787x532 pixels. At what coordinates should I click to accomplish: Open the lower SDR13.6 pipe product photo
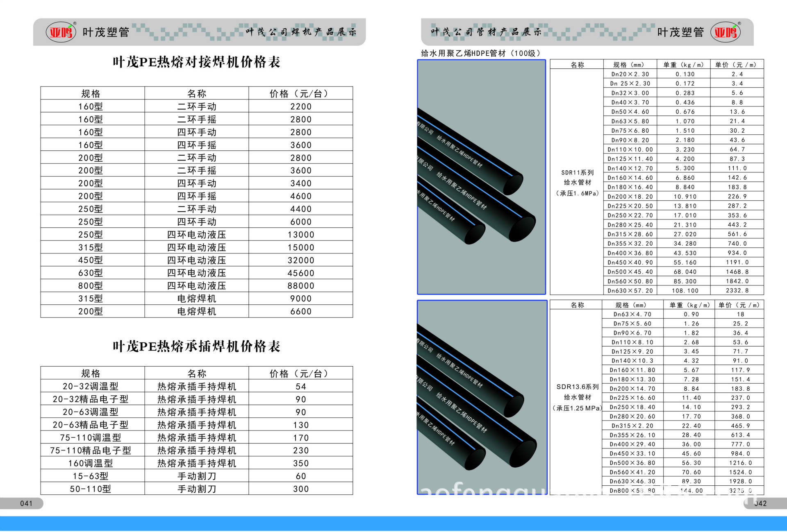pos(482,397)
